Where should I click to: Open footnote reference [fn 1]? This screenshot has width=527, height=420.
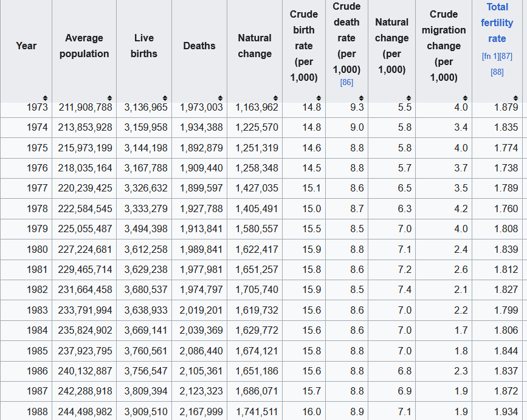491,57
